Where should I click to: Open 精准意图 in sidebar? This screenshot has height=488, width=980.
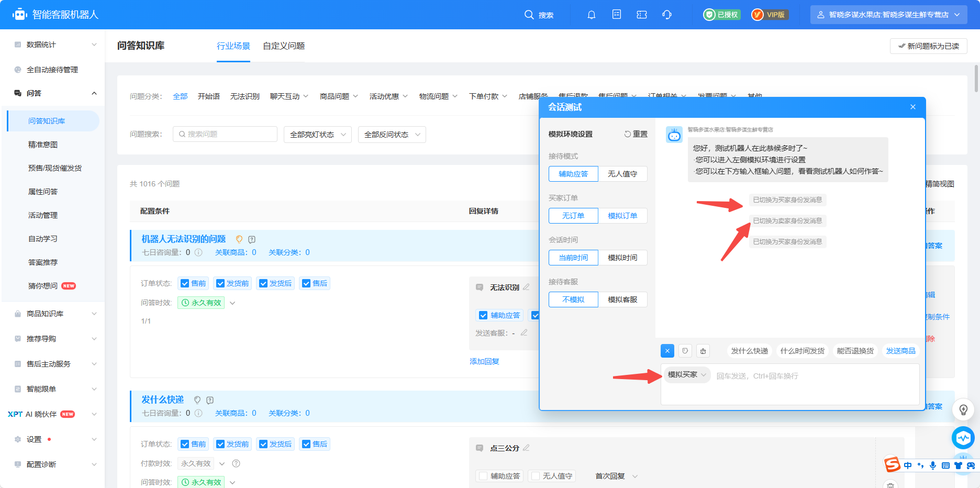[43, 145]
